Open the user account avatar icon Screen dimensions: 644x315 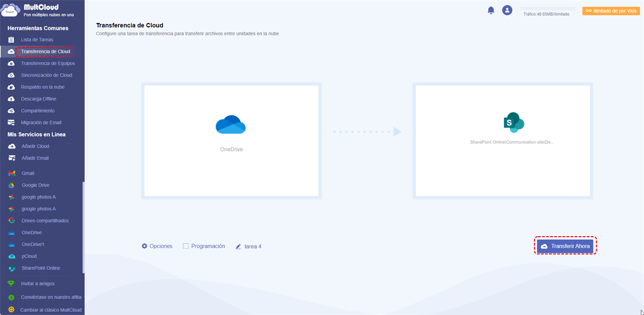pos(507,10)
